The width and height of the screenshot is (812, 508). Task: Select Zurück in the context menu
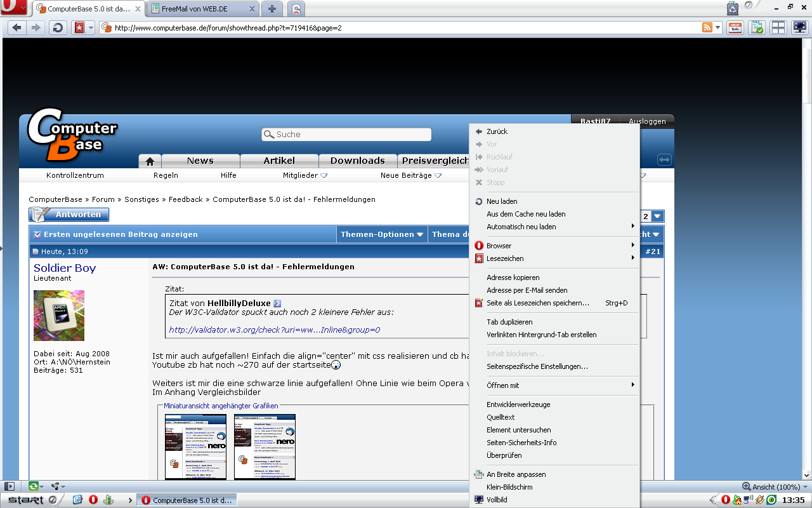[554, 131]
